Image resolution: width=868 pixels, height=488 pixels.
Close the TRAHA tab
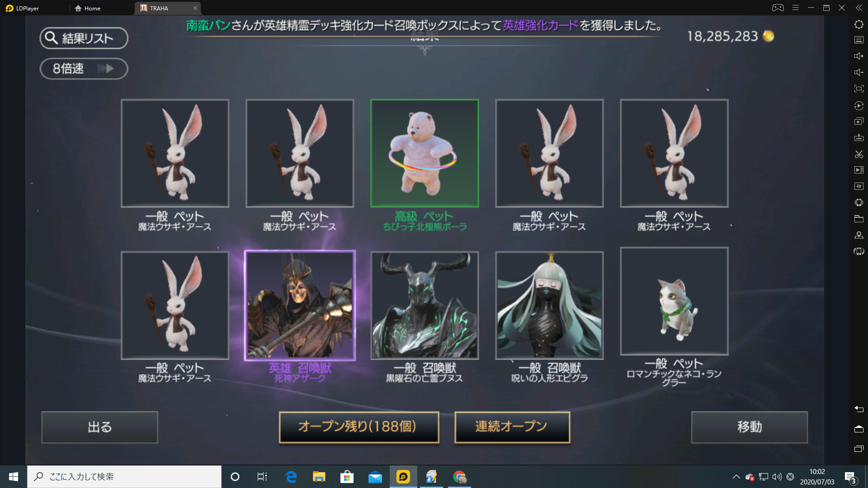pyautogui.click(x=195, y=8)
